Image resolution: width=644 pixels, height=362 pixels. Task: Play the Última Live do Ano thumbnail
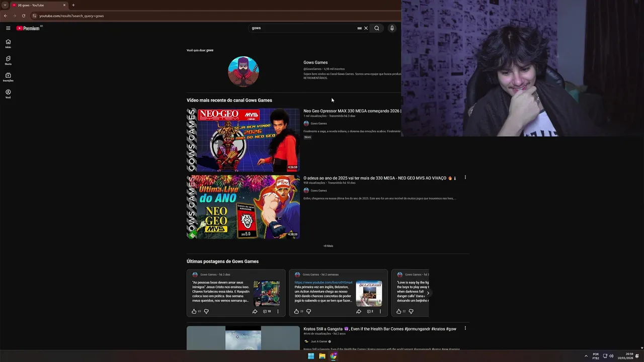[x=243, y=207]
